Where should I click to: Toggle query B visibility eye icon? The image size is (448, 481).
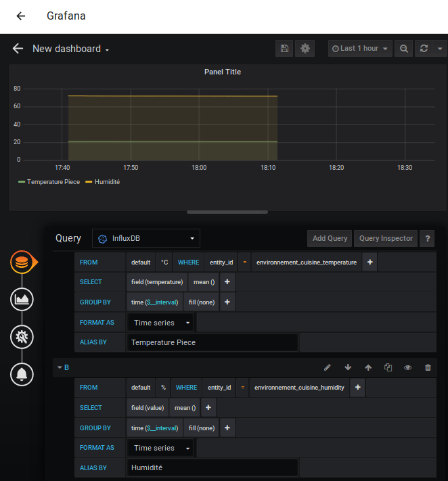pos(408,367)
